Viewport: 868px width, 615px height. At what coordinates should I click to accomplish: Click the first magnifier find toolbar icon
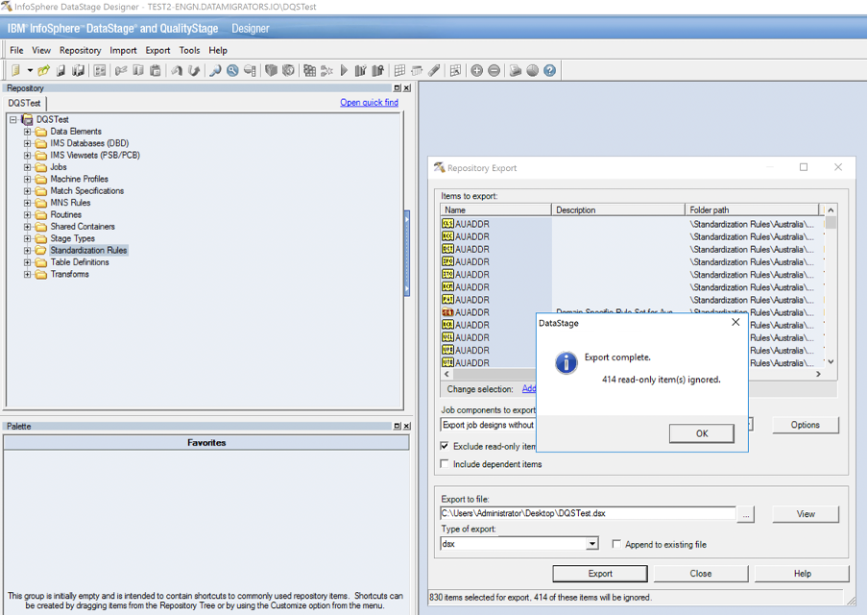pyautogui.click(x=215, y=70)
